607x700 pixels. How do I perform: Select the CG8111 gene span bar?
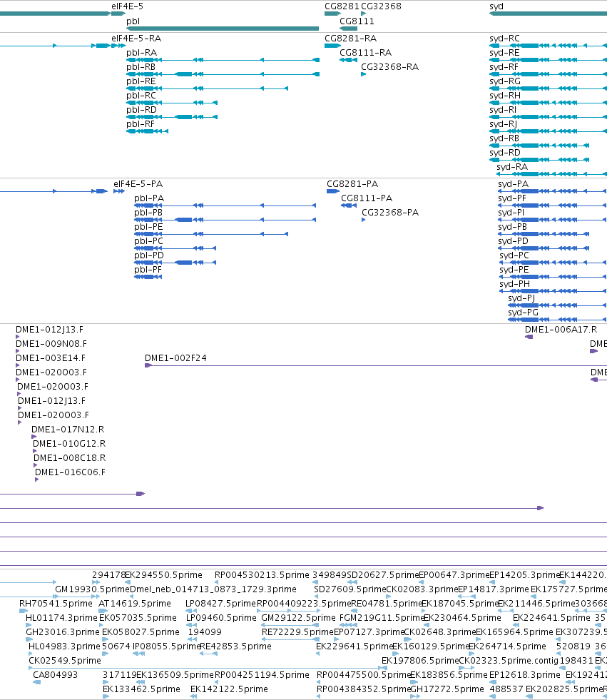348,29
